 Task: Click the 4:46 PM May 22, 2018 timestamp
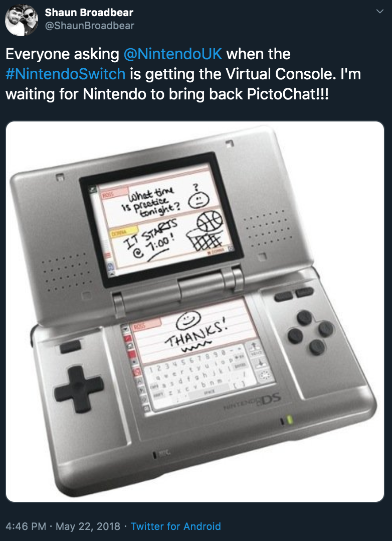point(63,526)
